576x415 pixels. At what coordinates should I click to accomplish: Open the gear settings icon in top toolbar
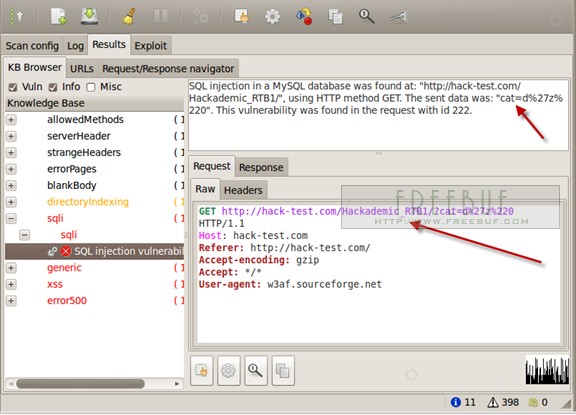pos(272,17)
